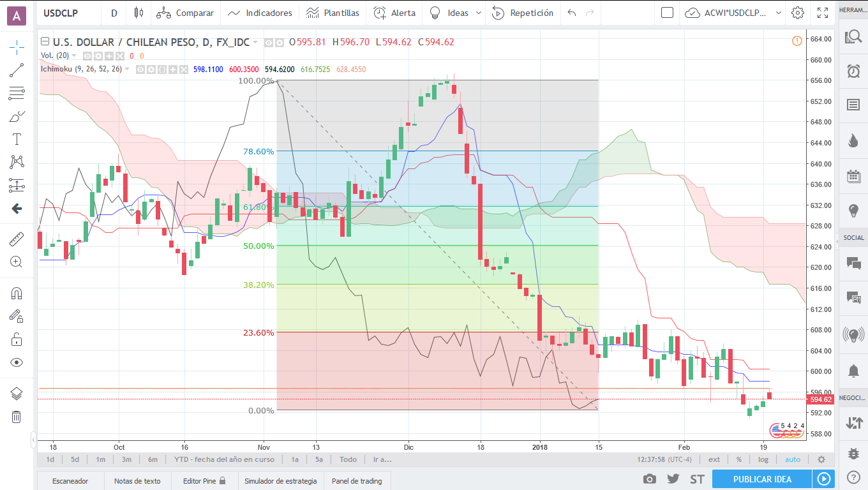Expand the ACWI*USDCLP watchlist dropdown
868x490 pixels.
[777, 13]
